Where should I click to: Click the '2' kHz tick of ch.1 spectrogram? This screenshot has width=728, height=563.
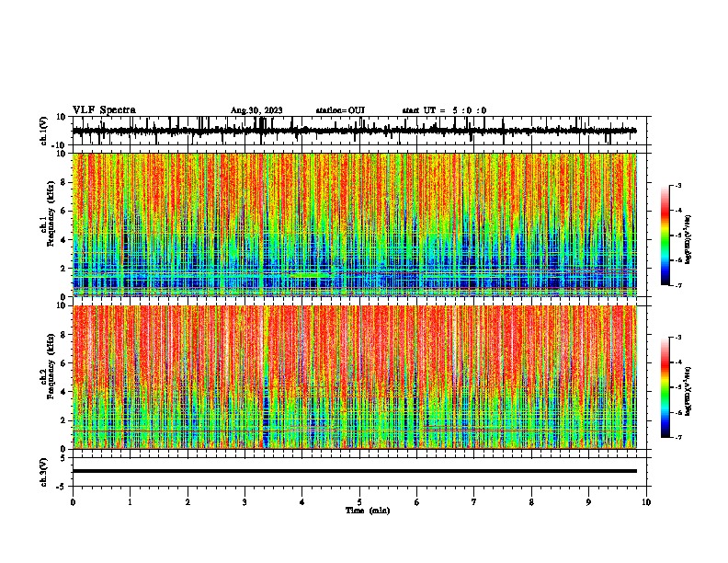pos(63,269)
